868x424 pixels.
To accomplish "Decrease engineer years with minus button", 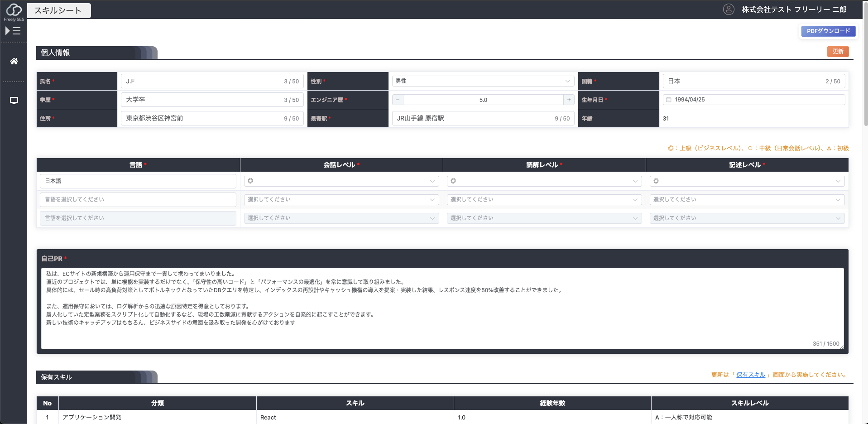I will (398, 100).
